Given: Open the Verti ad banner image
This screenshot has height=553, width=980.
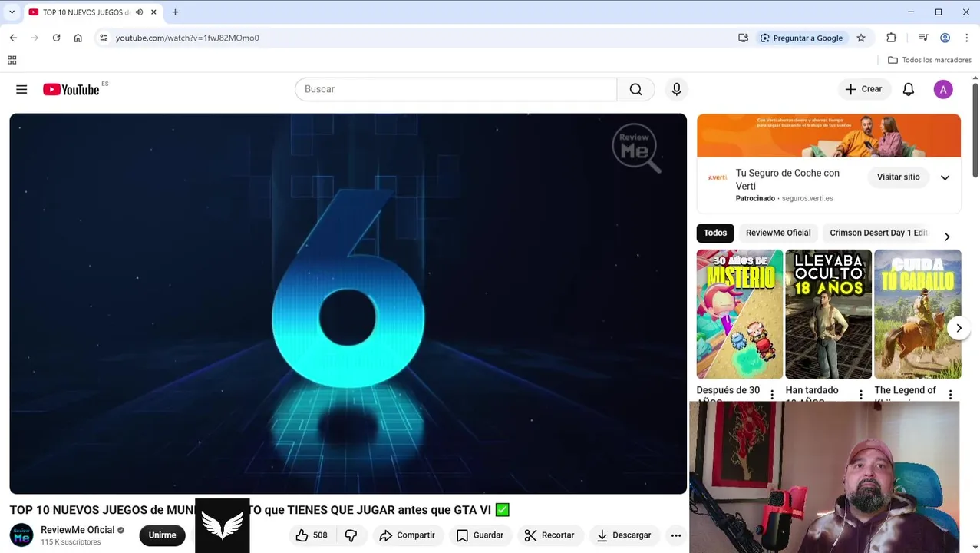Looking at the screenshot, I should coord(828,135).
